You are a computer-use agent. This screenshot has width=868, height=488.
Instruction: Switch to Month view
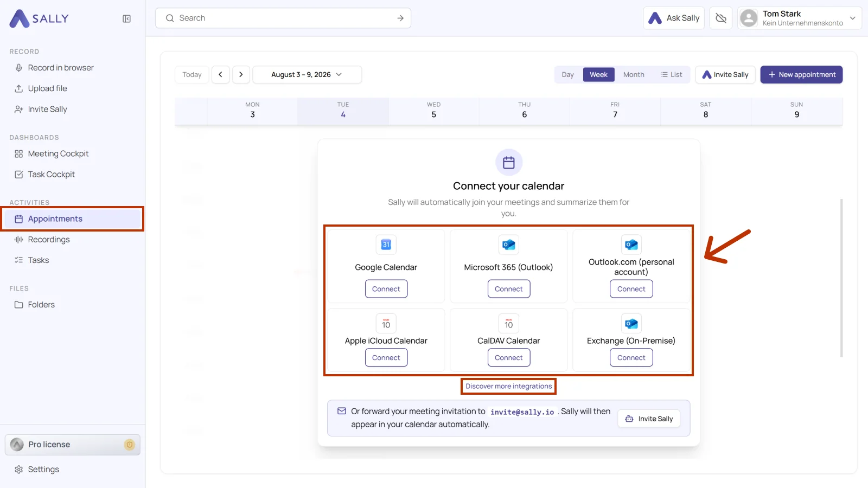634,74
